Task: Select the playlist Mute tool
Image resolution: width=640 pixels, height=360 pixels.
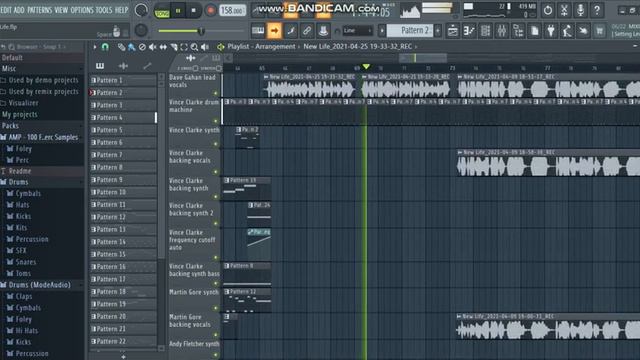Action: pos(153,47)
